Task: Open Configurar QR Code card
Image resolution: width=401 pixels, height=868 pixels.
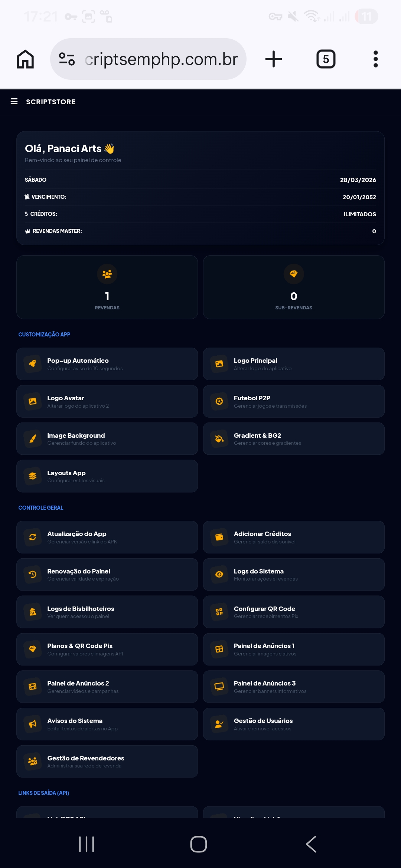Action: point(293,612)
